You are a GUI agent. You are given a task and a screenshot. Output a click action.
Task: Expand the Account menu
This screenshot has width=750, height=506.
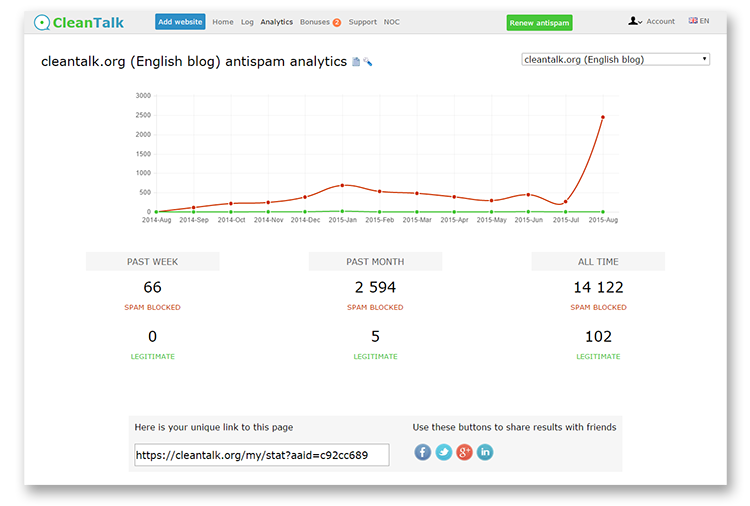pyautogui.click(x=660, y=21)
